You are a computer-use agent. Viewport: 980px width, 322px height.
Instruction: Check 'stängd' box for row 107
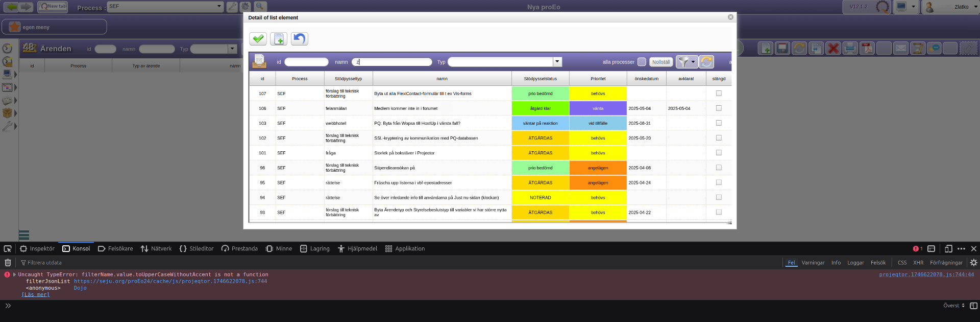click(719, 94)
